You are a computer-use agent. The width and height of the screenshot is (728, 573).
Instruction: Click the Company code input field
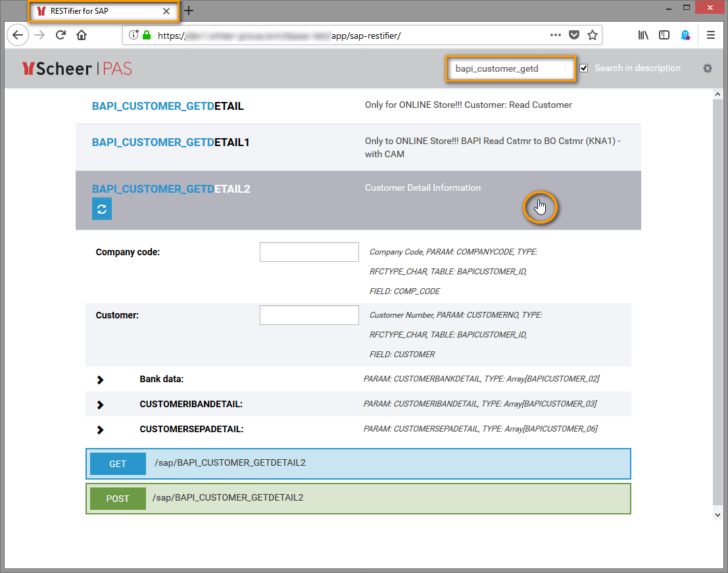click(309, 252)
